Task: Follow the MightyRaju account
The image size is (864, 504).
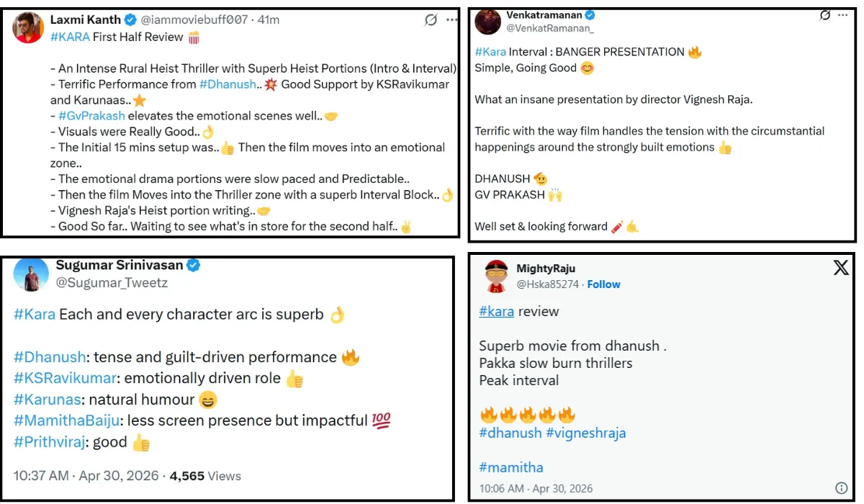Action: pos(603,284)
